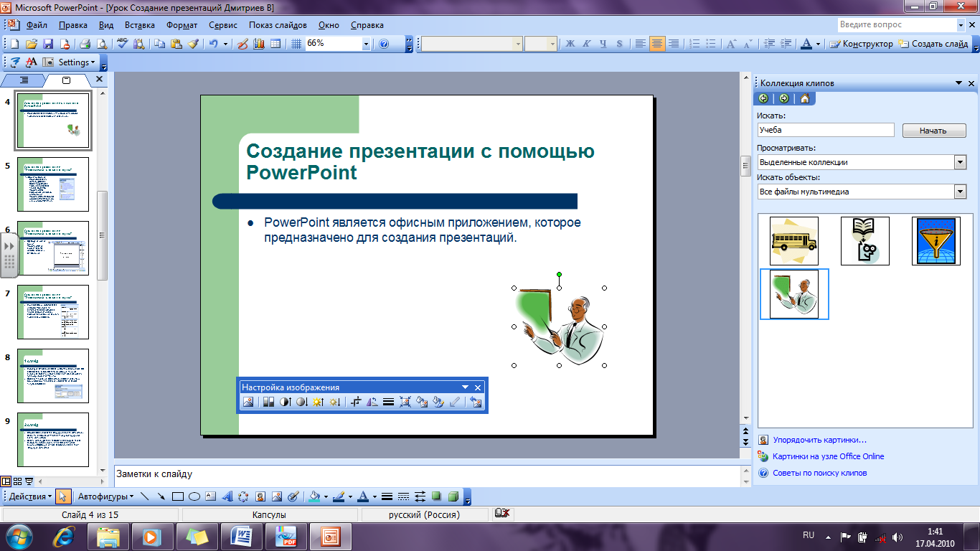Open the font name dropdown
The image size is (980, 551).
(518, 44)
